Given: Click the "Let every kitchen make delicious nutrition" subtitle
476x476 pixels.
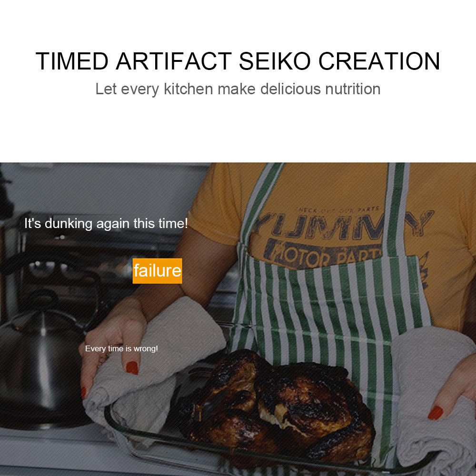Looking at the screenshot, I should (x=238, y=89).
